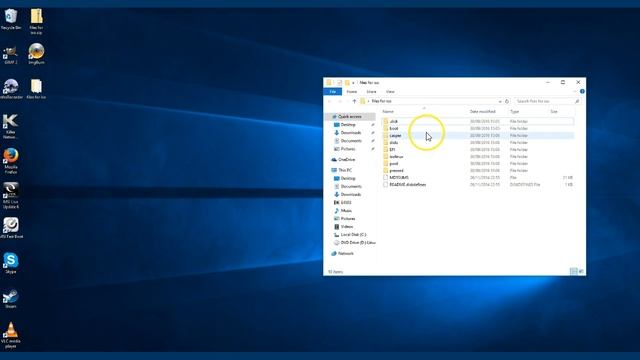Open MSI Live Update 6 shortcut

point(11,196)
